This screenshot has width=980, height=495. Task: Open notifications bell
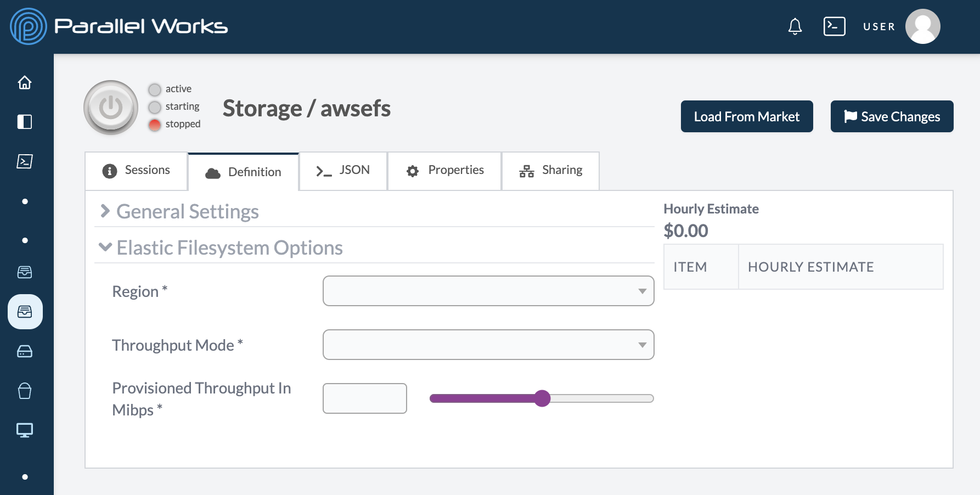[x=795, y=26]
